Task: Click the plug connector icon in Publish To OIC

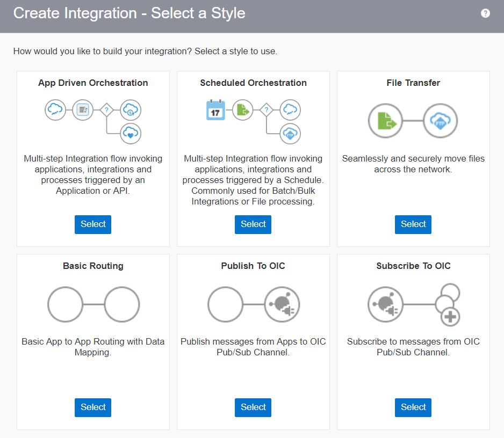Action: pyautogui.click(x=282, y=304)
